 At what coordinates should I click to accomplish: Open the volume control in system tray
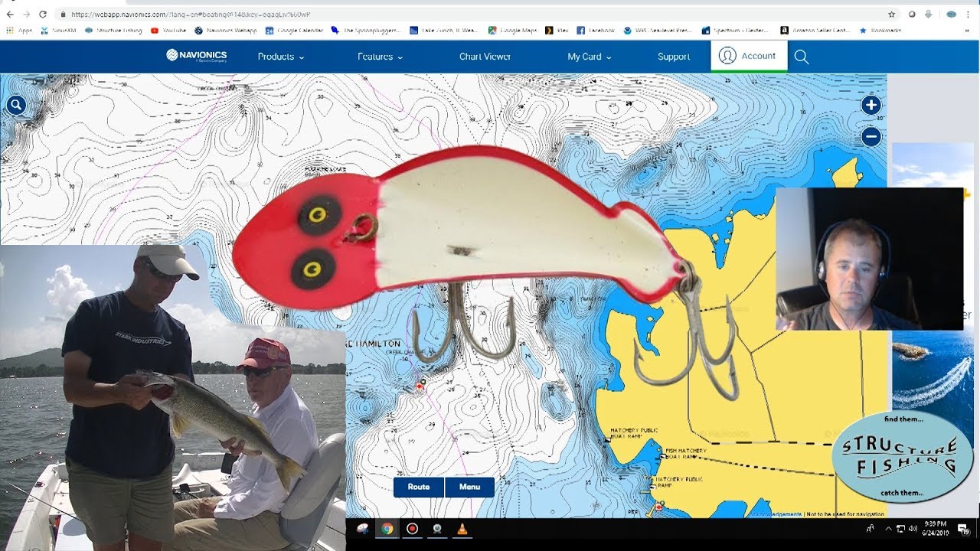[x=913, y=529]
